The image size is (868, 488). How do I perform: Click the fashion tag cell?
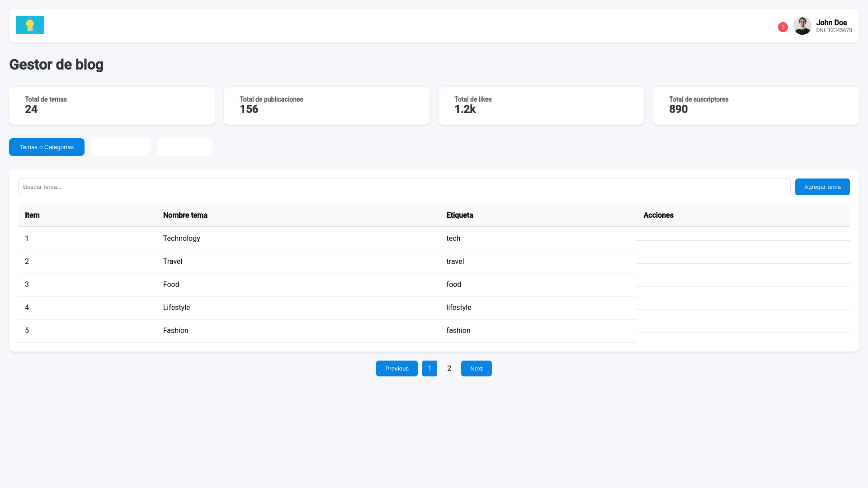point(458,331)
